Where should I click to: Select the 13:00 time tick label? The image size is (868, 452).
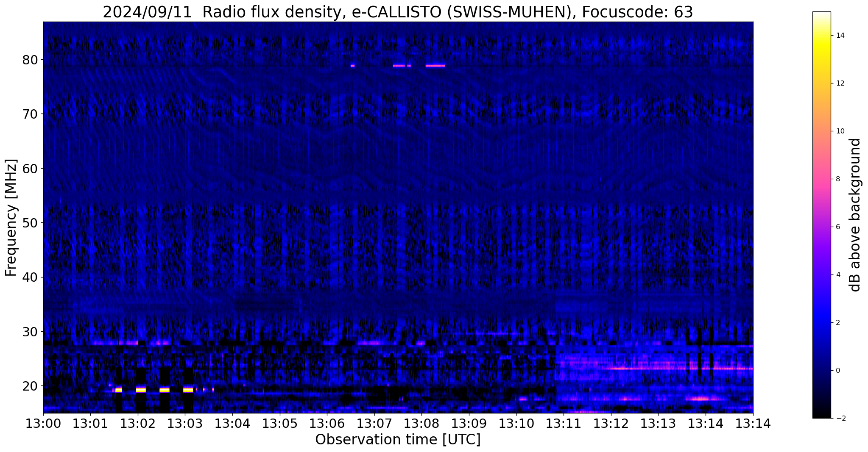pos(43,424)
